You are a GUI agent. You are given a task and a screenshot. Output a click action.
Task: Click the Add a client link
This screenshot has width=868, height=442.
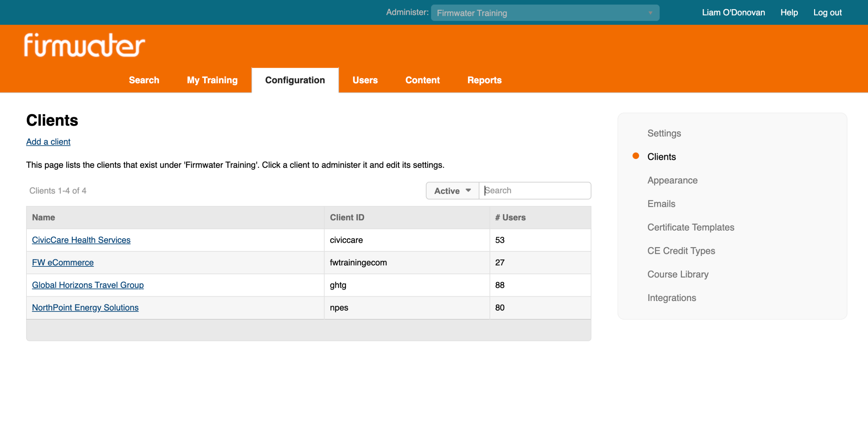[x=48, y=142]
